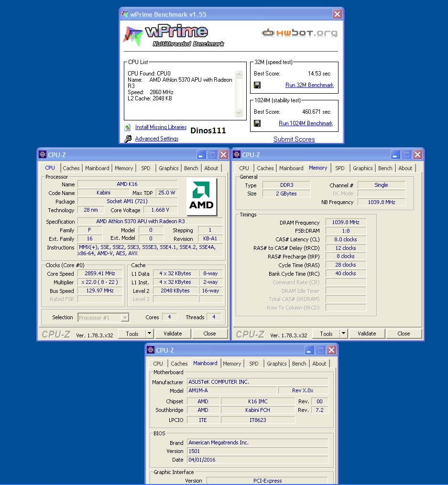
Task: Click the LPCIO model field IT8623
Action: [x=258, y=420]
